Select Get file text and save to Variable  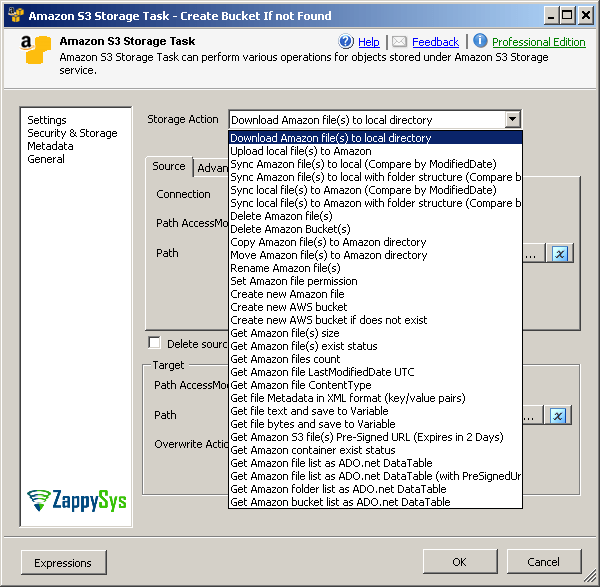(x=375, y=411)
